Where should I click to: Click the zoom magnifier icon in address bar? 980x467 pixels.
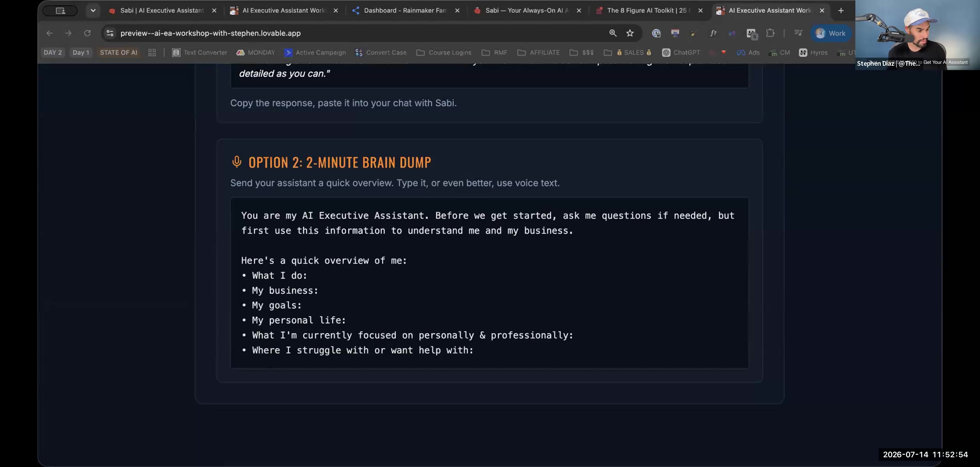(x=613, y=33)
